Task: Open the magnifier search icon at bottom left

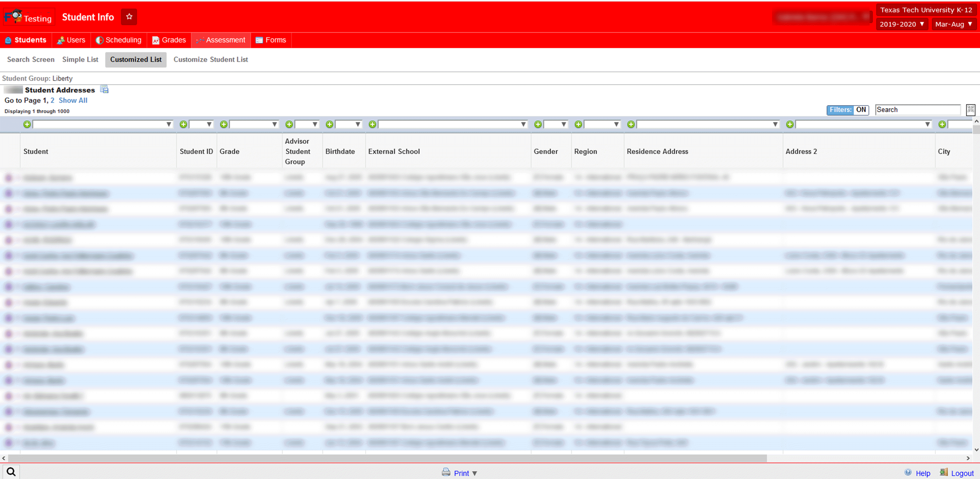Action: (x=11, y=472)
